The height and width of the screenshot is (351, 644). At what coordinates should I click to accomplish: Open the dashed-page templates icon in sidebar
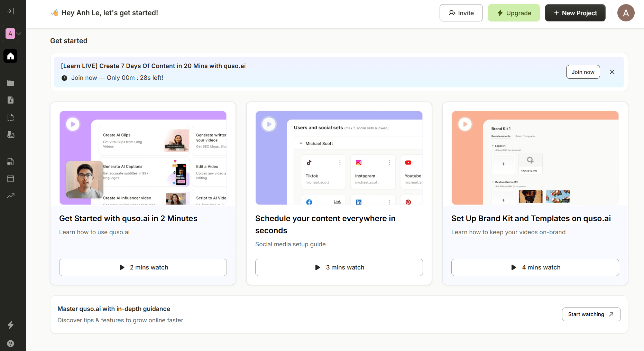coord(10,117)
